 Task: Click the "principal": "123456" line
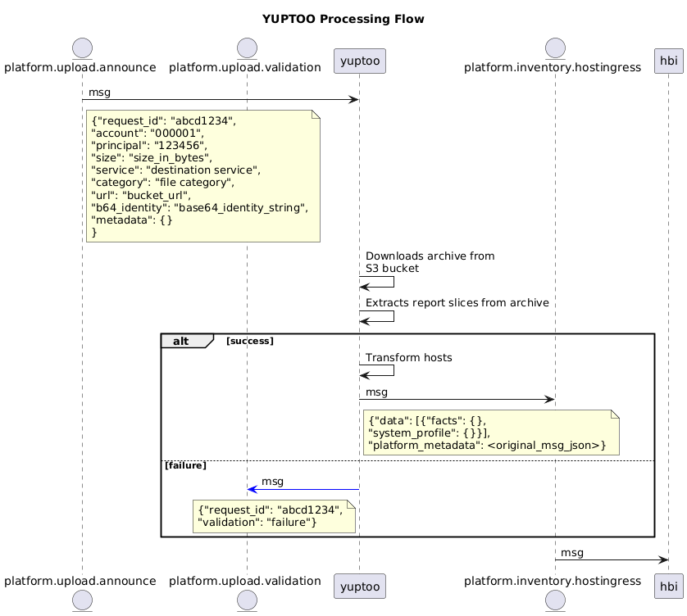tap(149, 145)
